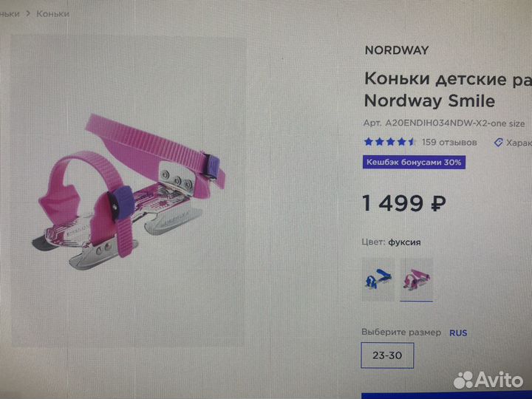
Task: Click the half-filled fifth rating star
Action: 412,142
